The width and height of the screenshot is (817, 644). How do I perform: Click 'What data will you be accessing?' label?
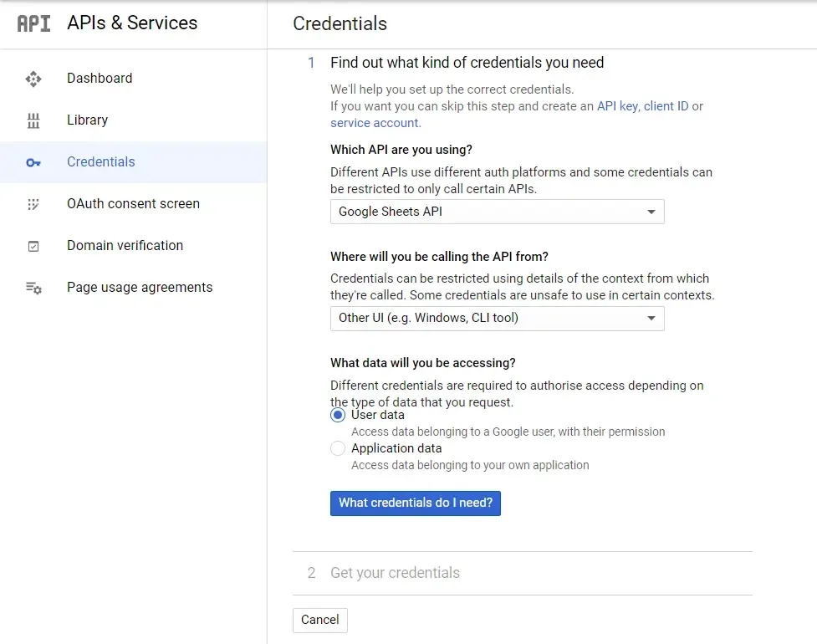422,363
